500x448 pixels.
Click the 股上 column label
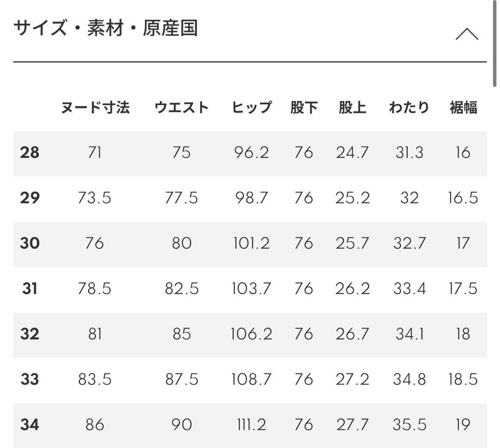pos(352,107)
